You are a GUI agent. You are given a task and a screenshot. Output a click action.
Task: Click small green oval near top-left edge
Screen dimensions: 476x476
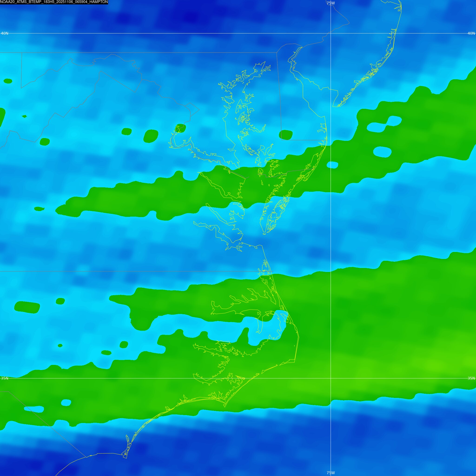tap(8, 81)
